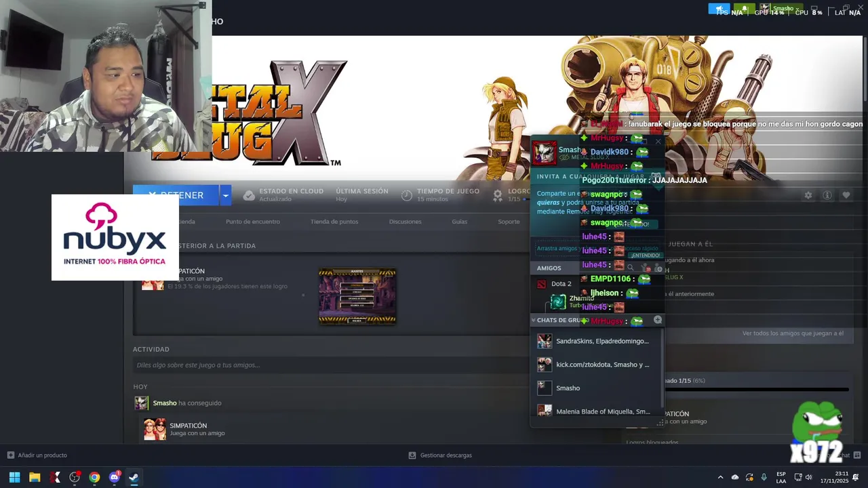The width and height of the screenshot is (868, 488).
Task: Click the cloud status icon
Action: [x=249, y=195]
